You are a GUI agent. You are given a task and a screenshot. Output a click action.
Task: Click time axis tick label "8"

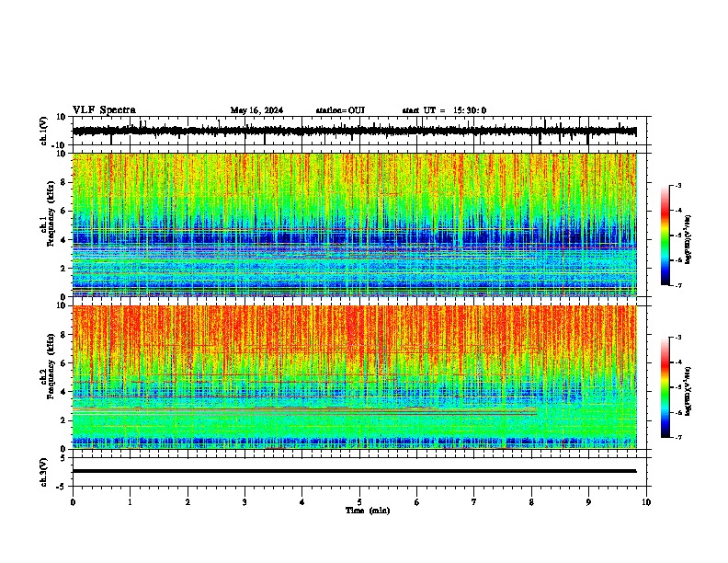pos(531,502)
